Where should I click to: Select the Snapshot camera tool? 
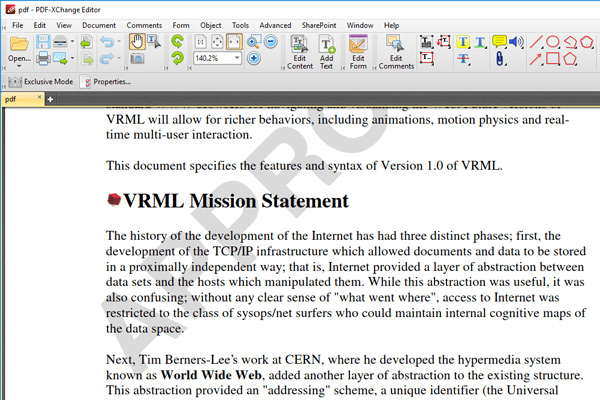coord(137,59)
